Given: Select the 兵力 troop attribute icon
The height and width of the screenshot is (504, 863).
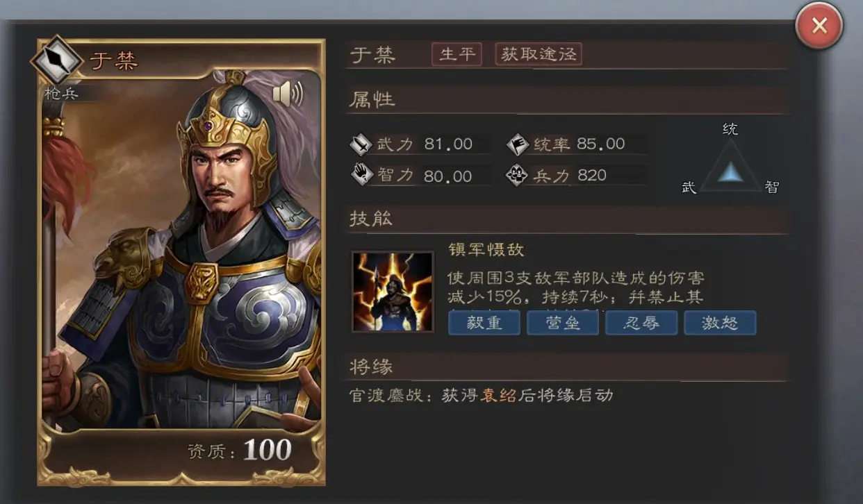Looking at the screenshot, I should (518, 175).
